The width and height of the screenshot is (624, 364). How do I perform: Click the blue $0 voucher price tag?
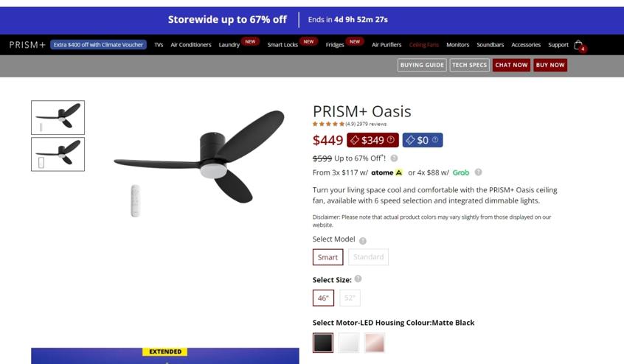point(422,140)
